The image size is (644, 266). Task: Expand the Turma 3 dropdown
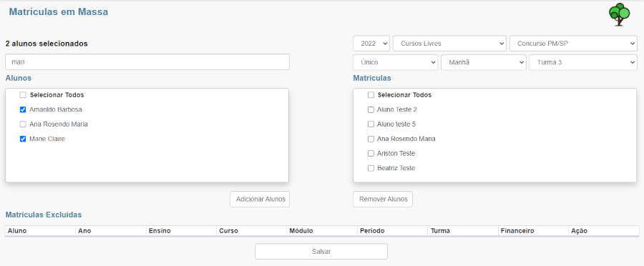click(x=583, y=62)
